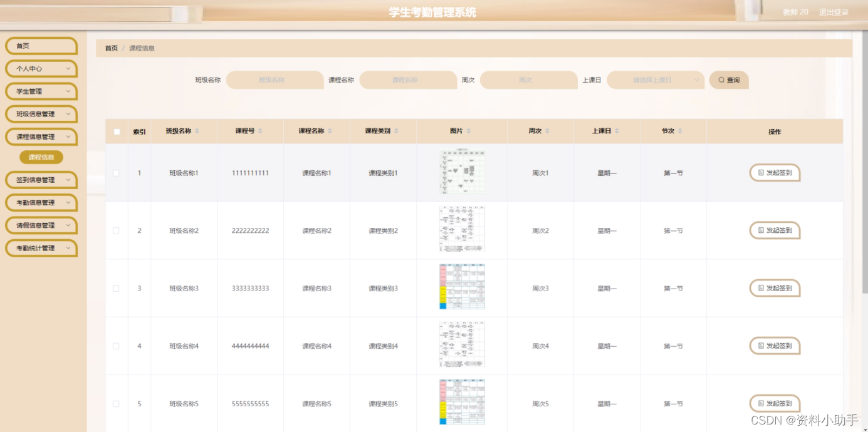868x432 pixels.
Task: Open the colored timetable image for 课程名称3
Action: (x=462, y=287)
